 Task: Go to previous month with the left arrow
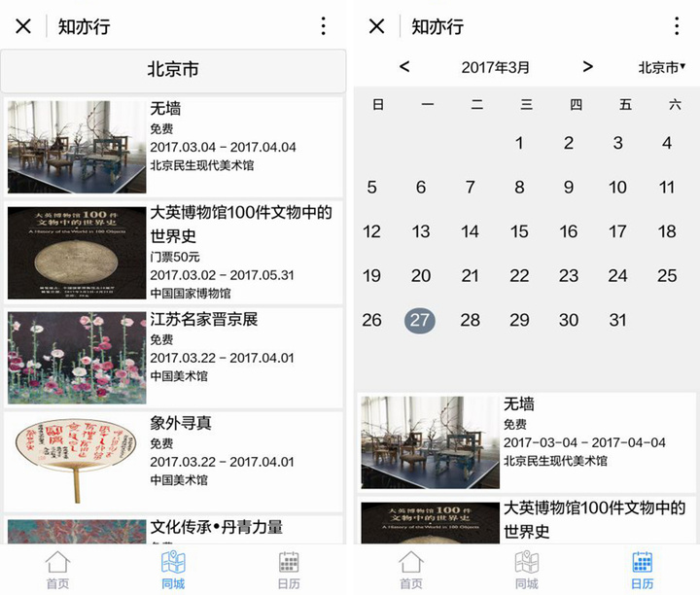[x=404, y=67]
